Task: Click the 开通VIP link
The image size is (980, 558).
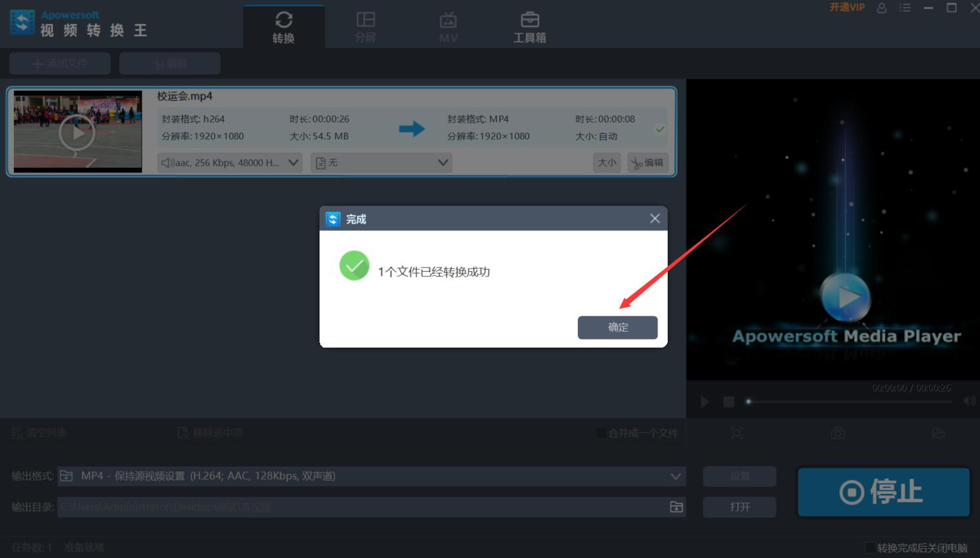Action: pyautogui.click(x=847, y=7)
